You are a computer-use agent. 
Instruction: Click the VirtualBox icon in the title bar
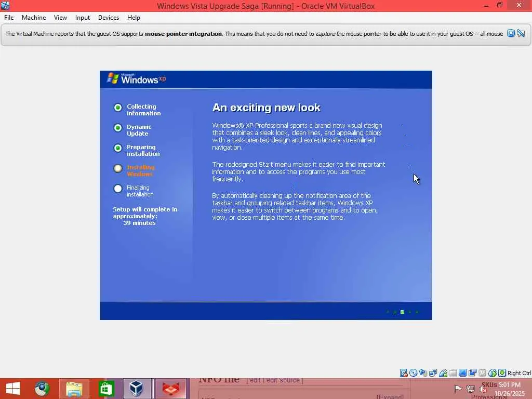[5, 5]
